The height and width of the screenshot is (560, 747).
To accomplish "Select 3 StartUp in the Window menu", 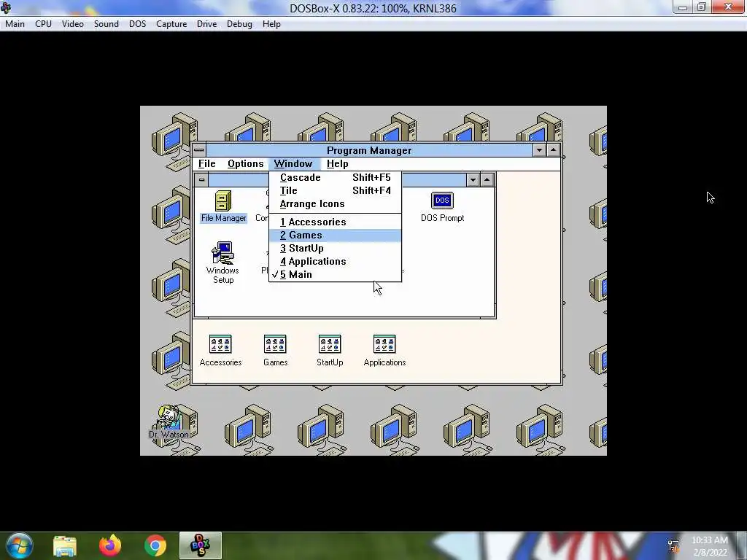I will click(x=336, y=248).
